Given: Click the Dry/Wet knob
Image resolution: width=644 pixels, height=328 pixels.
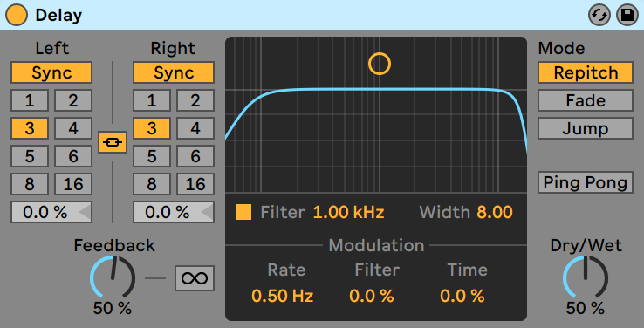Looking at the screenshot, I should click(586, 277).
